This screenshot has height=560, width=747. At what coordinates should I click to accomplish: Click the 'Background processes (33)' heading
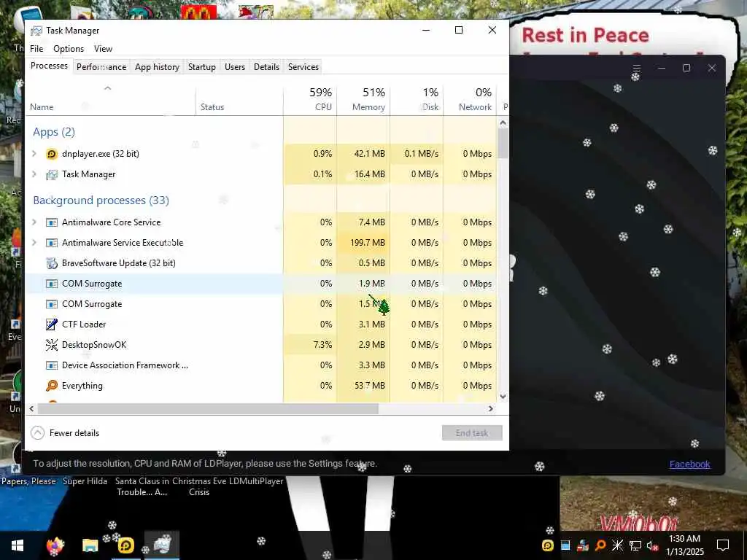coord(101,201)
